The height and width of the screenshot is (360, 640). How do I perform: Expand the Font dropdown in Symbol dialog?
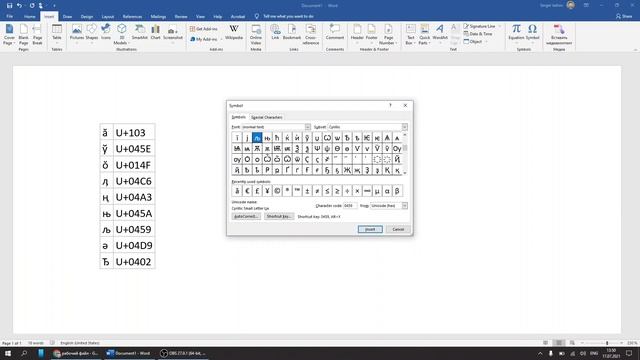[308, 127]
